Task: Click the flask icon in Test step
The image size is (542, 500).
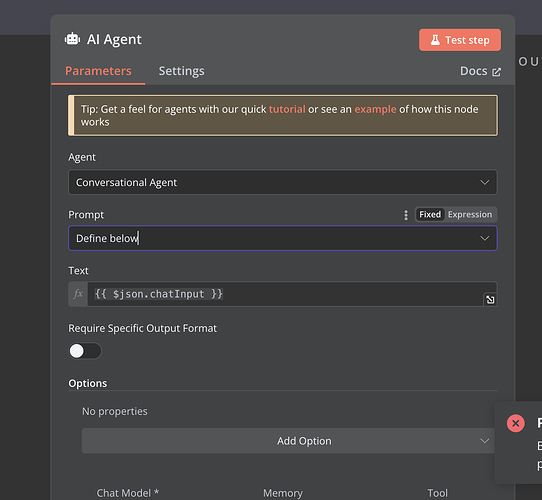Action: [435, 40]
